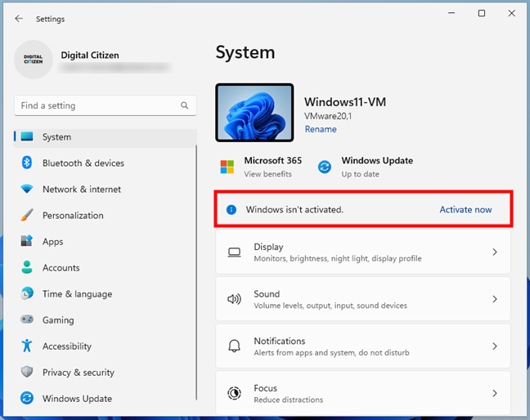Click the sidebar vertical scrollbar

click(196, 272)
